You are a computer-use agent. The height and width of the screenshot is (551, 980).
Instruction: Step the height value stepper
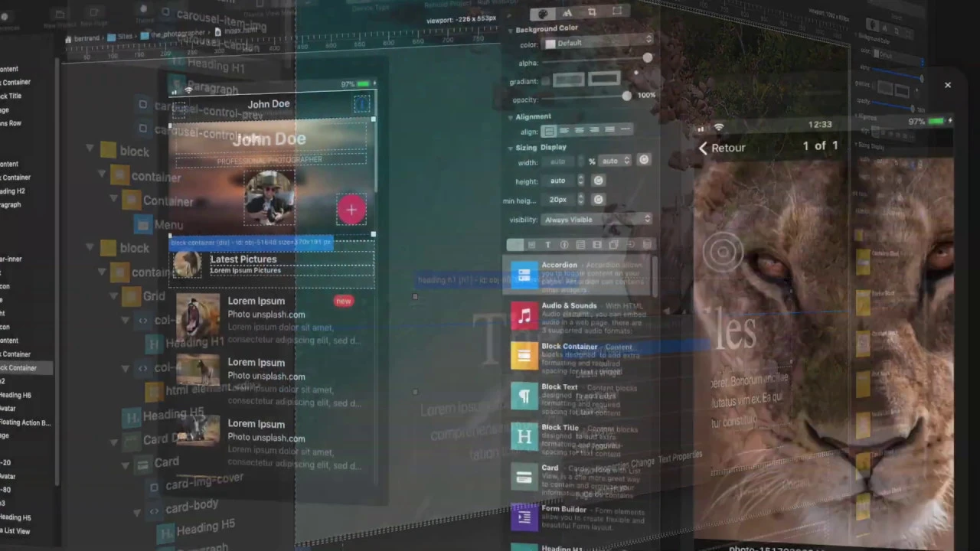coord(580,181)
